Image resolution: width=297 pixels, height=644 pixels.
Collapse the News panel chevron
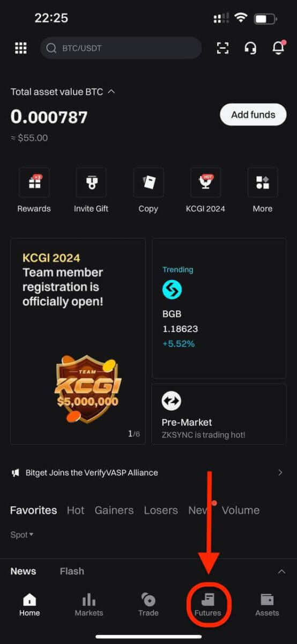click(x=281, y=572)
